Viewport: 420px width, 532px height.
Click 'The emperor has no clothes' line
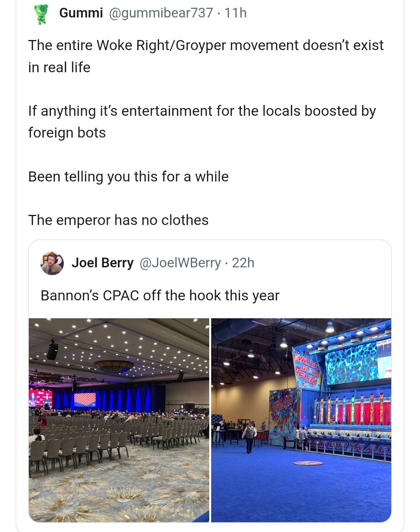tap(118, 220)
